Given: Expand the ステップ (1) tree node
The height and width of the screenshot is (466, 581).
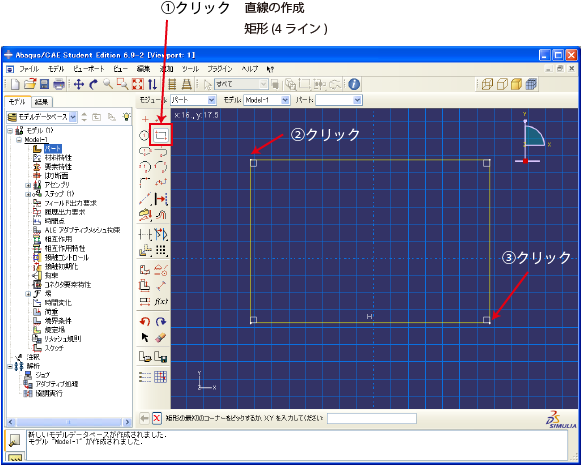Looking at the screenshot, I should [x=28, y=194].
